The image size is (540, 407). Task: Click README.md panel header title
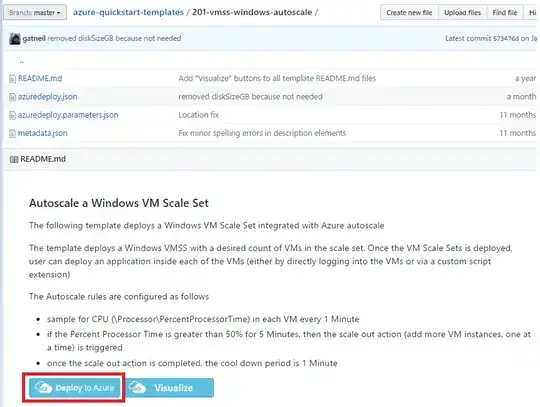tap(43, 159)
